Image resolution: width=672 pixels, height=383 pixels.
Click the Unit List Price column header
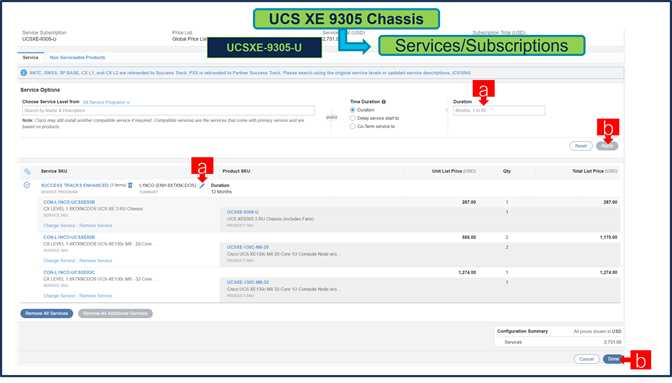pos(453,171)
